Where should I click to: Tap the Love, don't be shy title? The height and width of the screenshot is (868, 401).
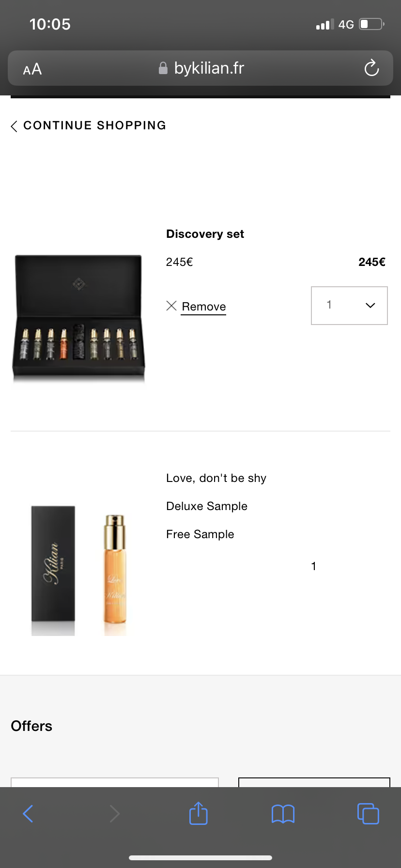(x=216, y=478)
